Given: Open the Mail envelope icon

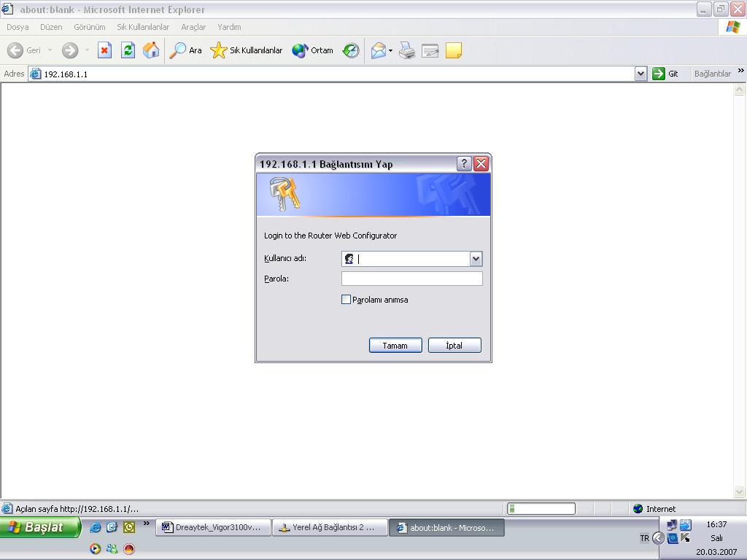Looking at the screenshot, I should pyautogui.click(x=378, y=50).
